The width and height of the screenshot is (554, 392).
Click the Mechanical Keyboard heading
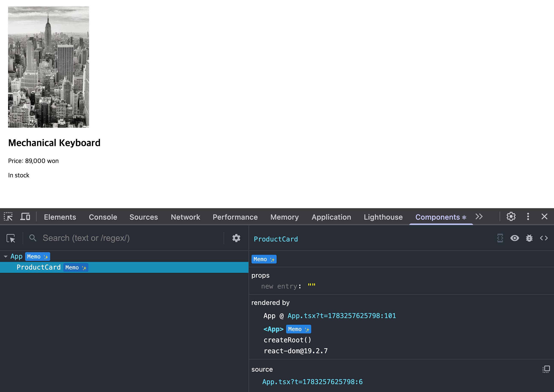coord(54,143)
